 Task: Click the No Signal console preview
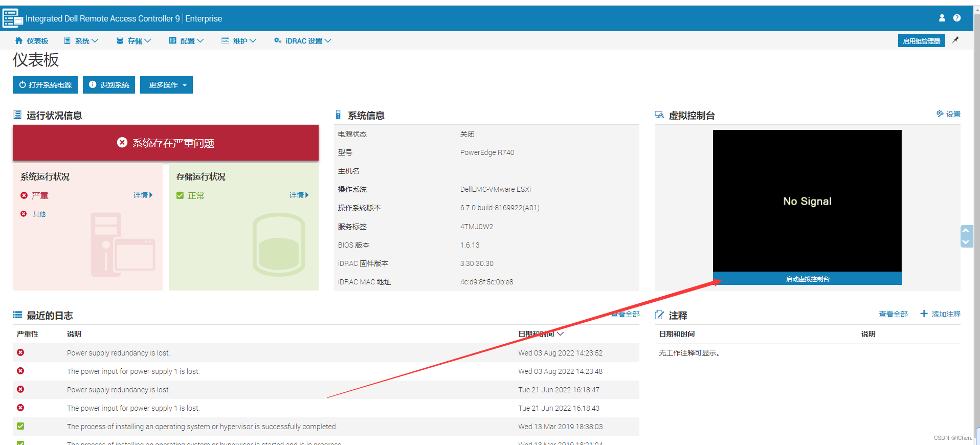click(x=807, y=201)
